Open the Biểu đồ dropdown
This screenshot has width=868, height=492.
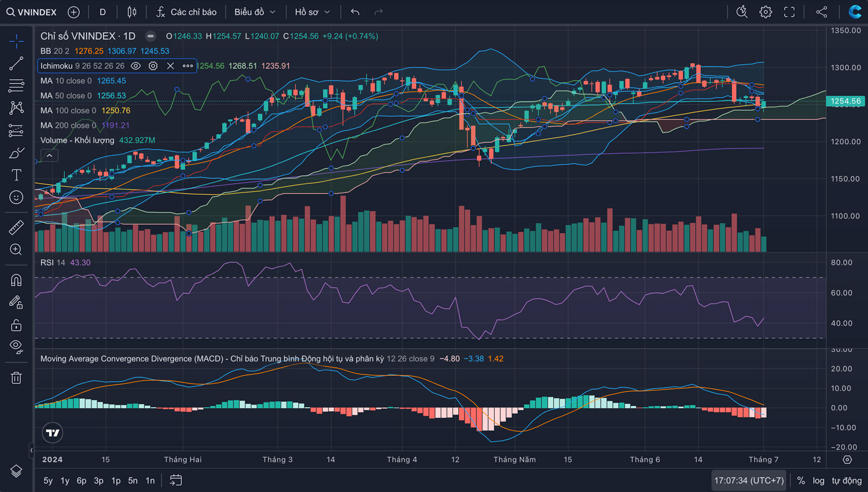pyautogui.click(x=255, y=12)
